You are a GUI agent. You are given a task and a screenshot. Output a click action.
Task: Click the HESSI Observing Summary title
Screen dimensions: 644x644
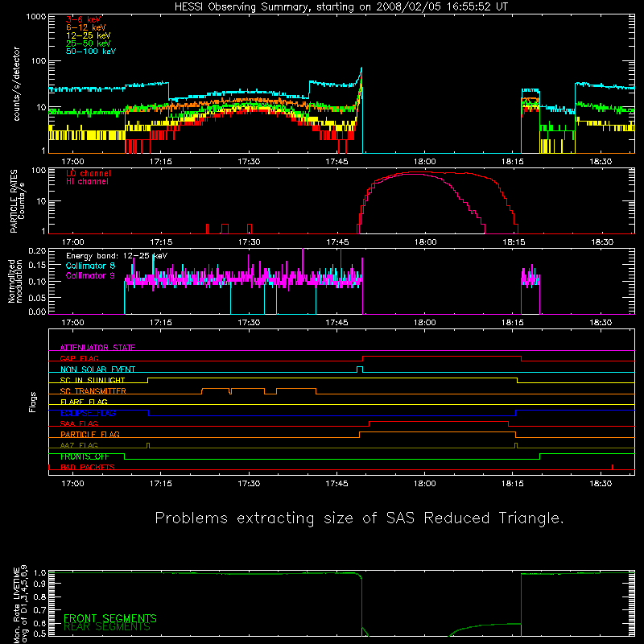tap(341, 7)
